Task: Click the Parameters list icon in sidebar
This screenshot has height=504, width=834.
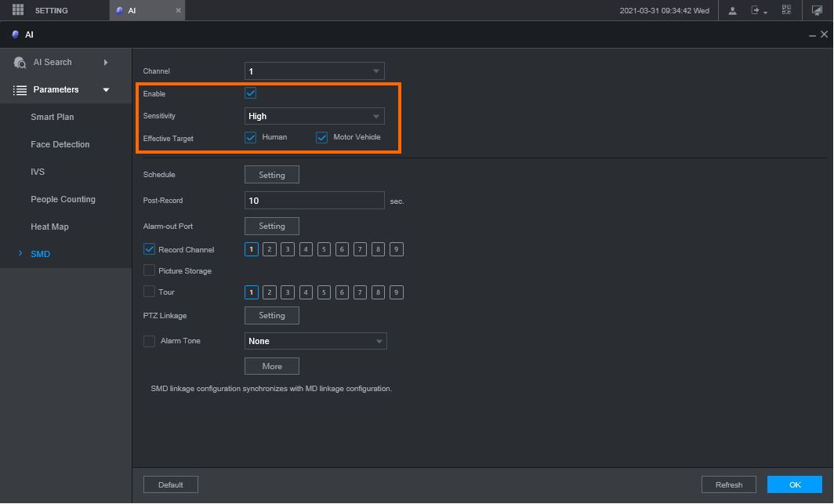Action: [20, 90]
